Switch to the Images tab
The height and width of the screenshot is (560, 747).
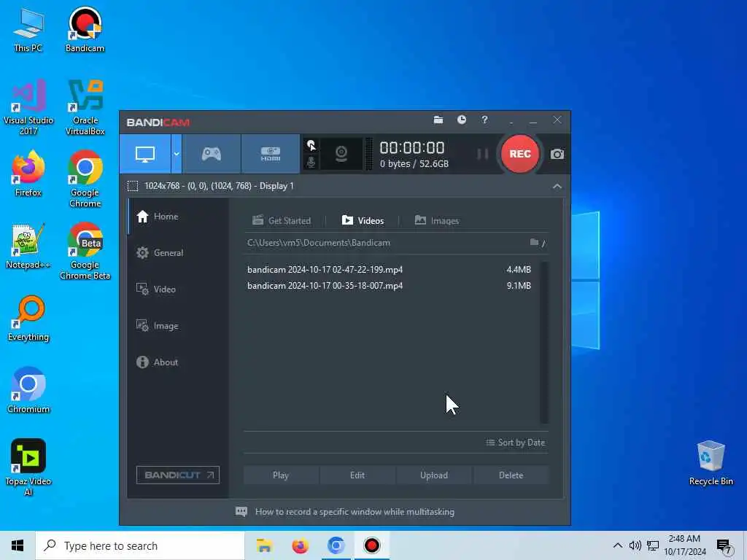[x=437, y=220]
